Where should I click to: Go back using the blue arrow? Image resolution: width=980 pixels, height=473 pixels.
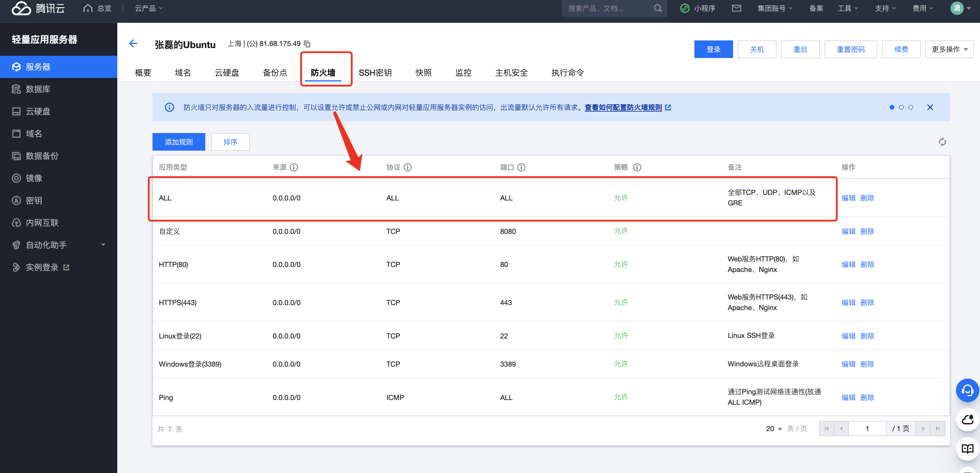pyautogui.click(x=133, y=43)
